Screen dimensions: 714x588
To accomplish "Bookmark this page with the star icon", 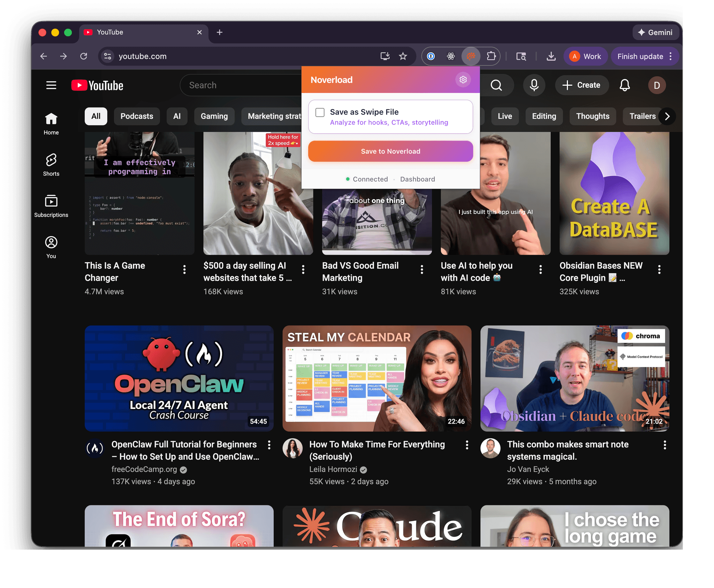I will pyautogui.click(x=403, y=56).
